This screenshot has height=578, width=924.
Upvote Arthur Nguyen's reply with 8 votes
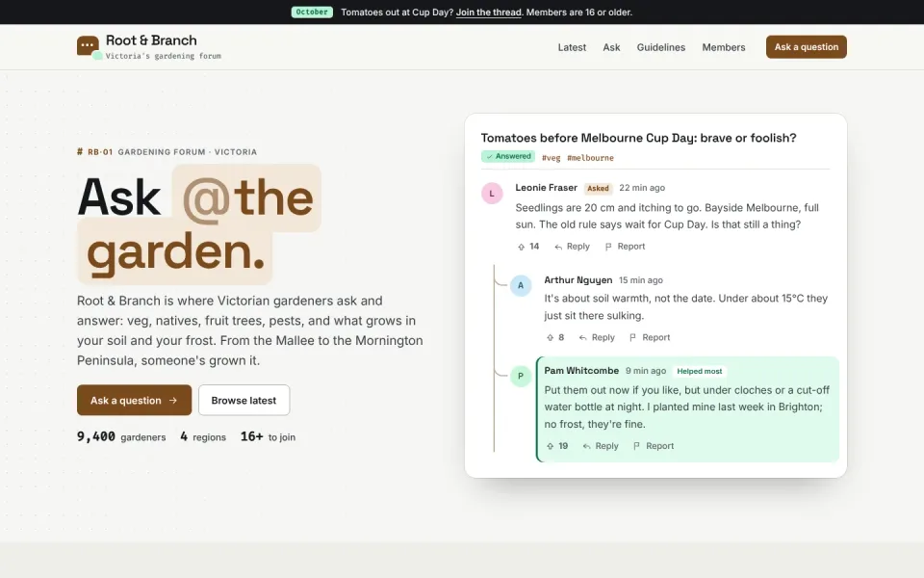[555, 337]
